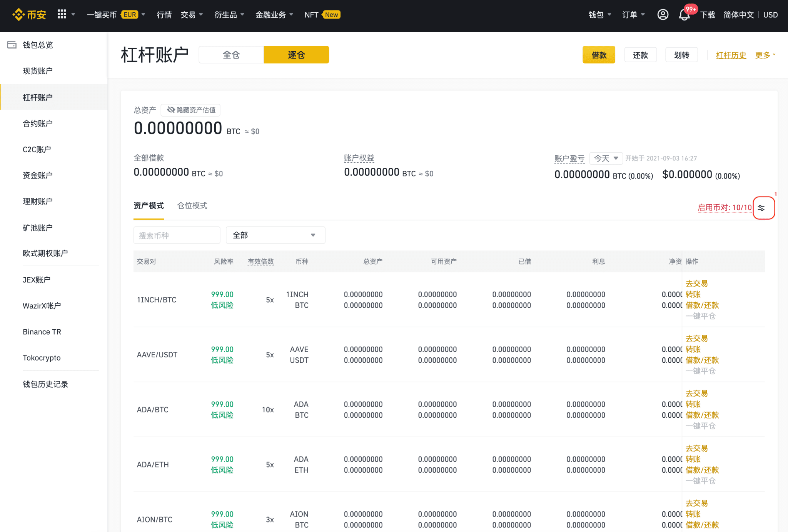Click 去交易 for 1INCH/BTC
Viewport: 788px width, 532px height.
(696, 284)
